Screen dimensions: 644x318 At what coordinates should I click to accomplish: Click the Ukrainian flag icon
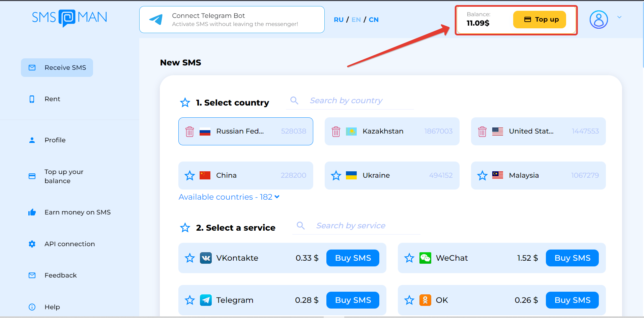[351, 175]
